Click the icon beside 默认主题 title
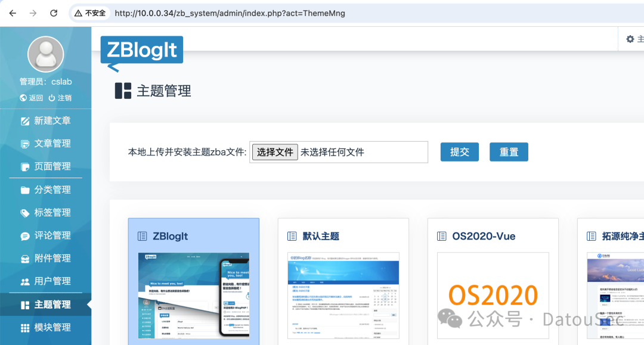Viewport: 644px width, 345px height. click(292, 237)
